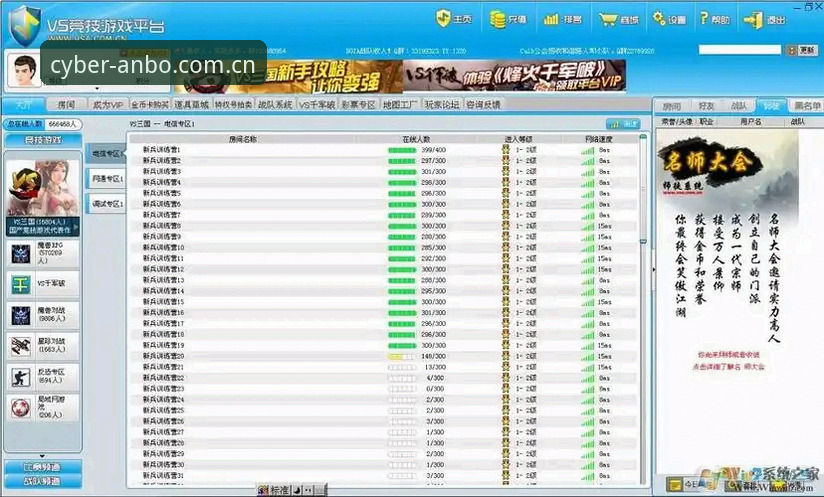Select the 电信专区1 zone

pyautogui.click(x=107, y=153)
